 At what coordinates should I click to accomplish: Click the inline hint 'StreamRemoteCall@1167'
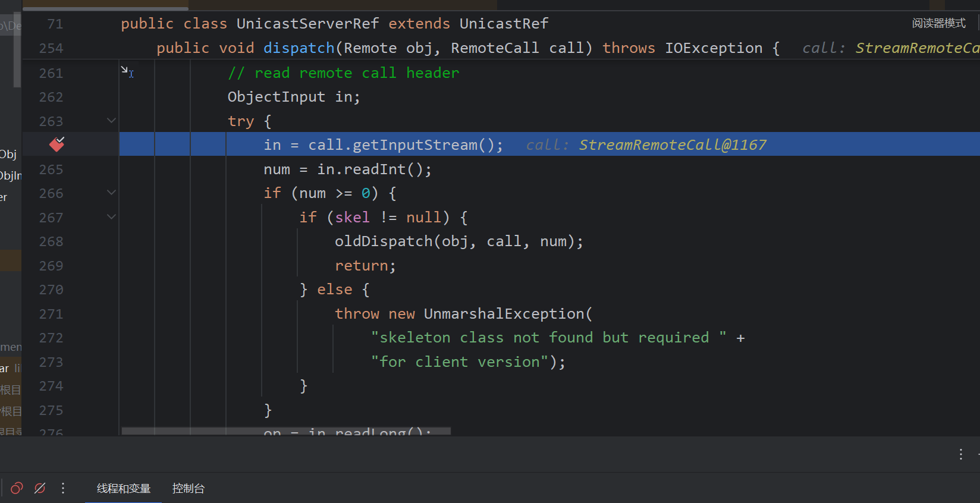coord(673,145)
